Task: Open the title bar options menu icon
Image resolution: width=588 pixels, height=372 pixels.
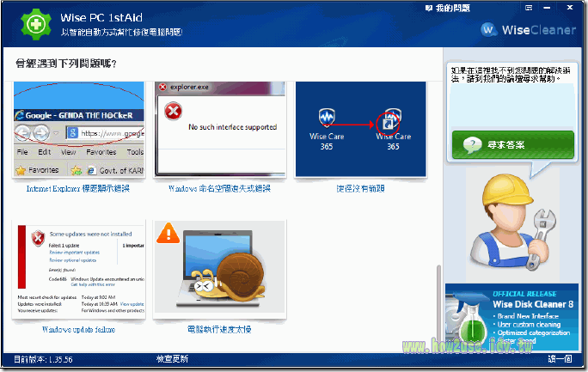Action: coord(530,8)
